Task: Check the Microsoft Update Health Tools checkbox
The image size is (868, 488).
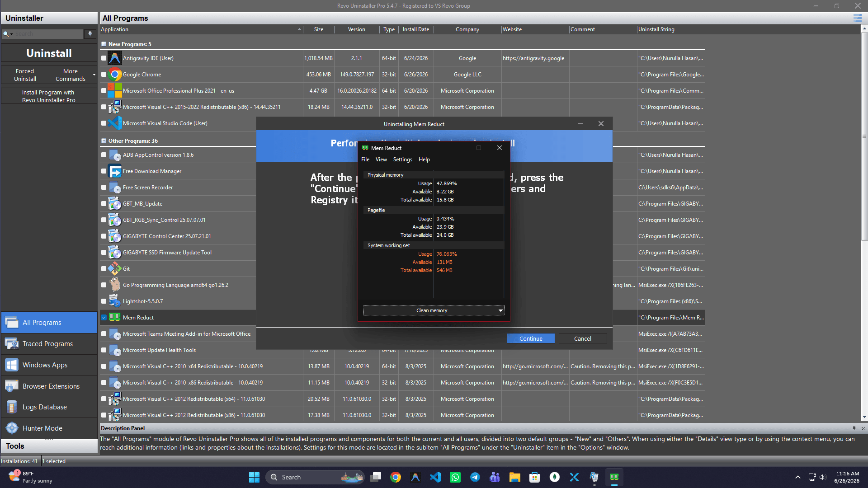Action: [x=104, y=350]
